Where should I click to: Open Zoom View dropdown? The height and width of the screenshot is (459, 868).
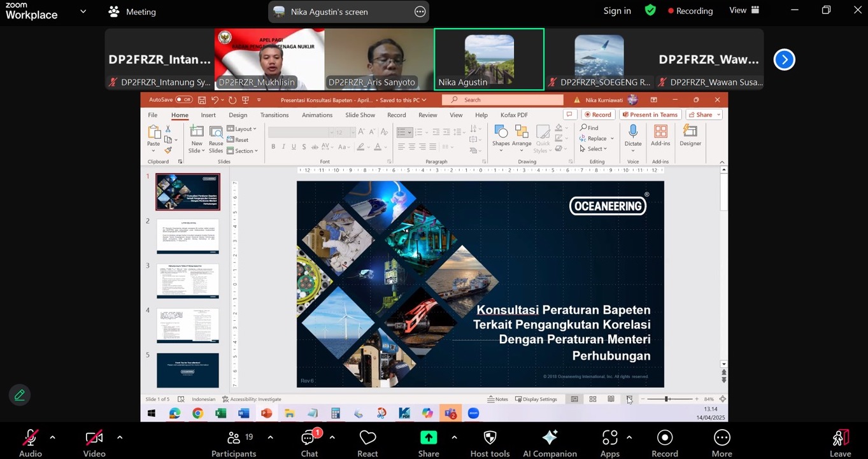(x=744, y=10)
